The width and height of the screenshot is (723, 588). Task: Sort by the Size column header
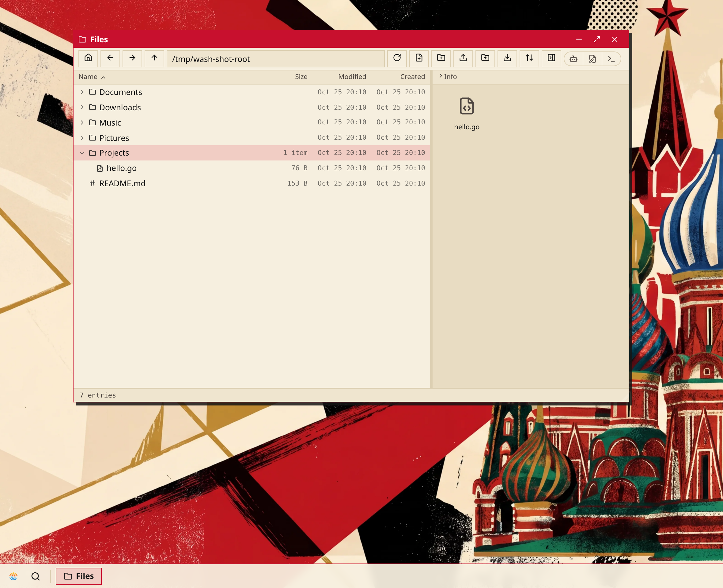(301, 77)
